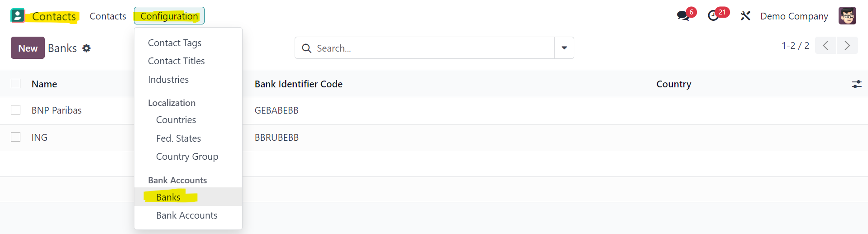Open the Contacts app home icon
This screenshot has height=234, width=868.
pos(18,16)
